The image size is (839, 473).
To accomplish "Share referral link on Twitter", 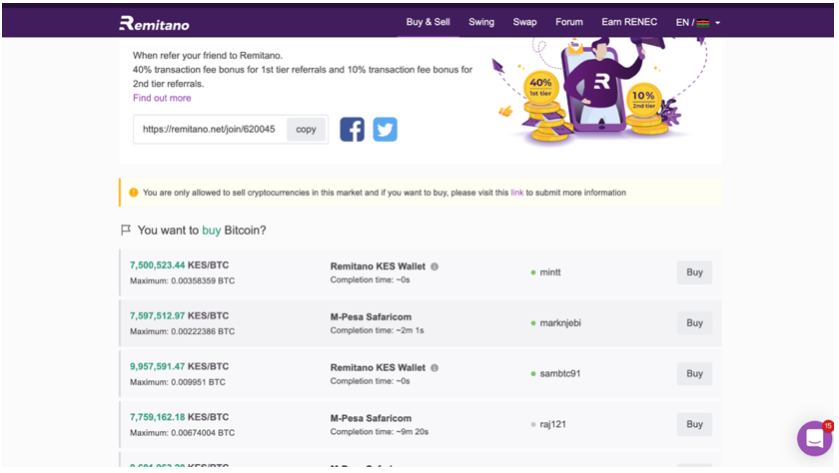I will point(385,129).
